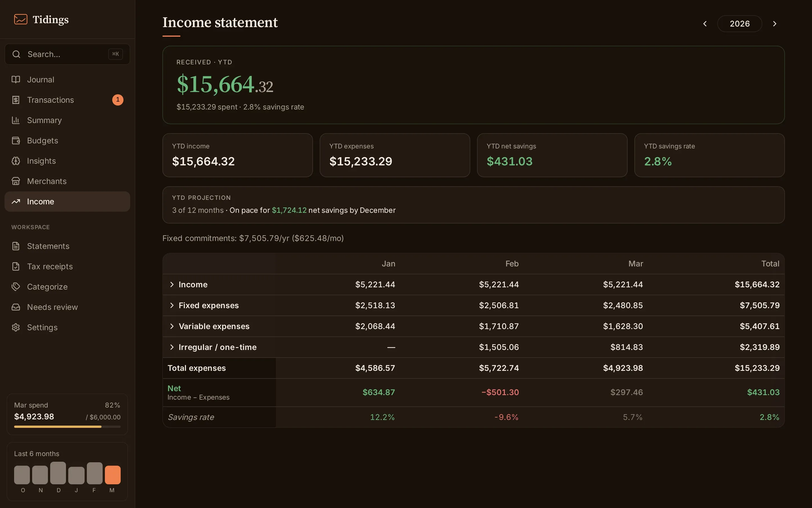Click the Total column header

coord(770,264)
